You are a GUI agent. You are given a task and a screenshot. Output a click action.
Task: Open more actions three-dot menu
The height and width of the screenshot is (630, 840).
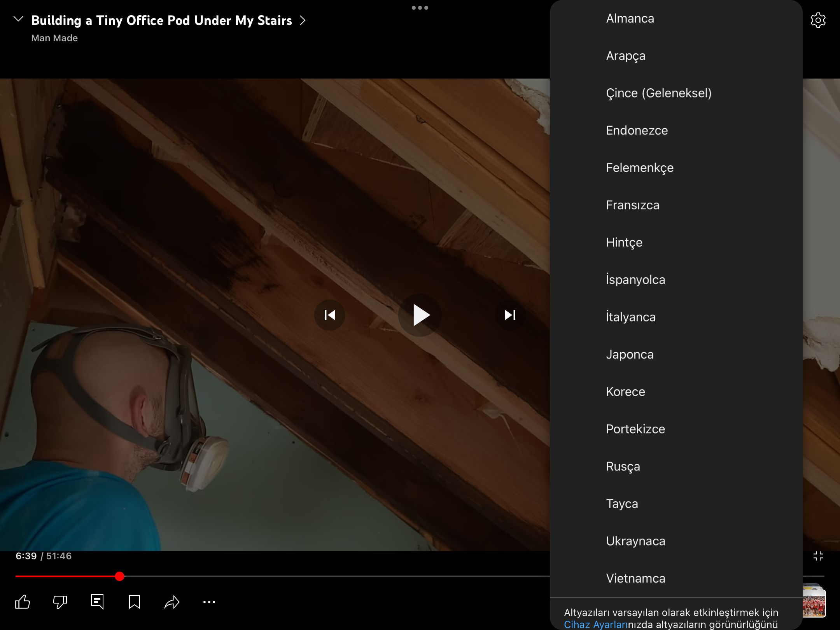[209, 602]
